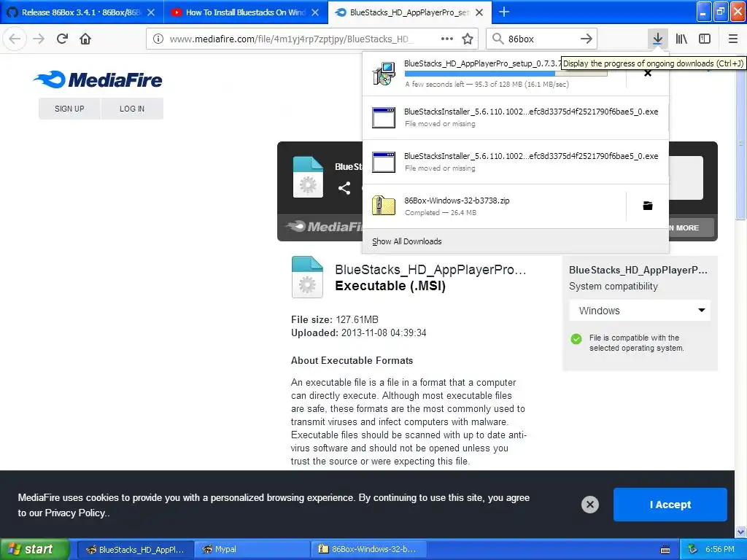Click the forward navigation arrow

pyautogui.click(x=39, y=39)
